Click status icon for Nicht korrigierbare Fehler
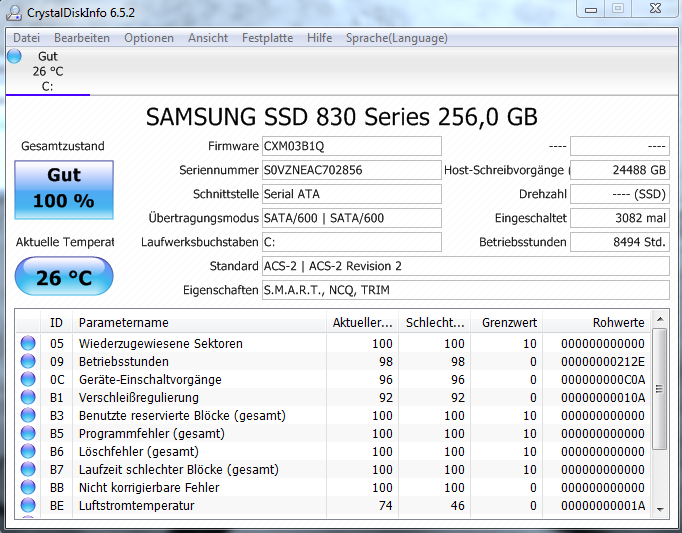682x533 pixels. (28, 487)
